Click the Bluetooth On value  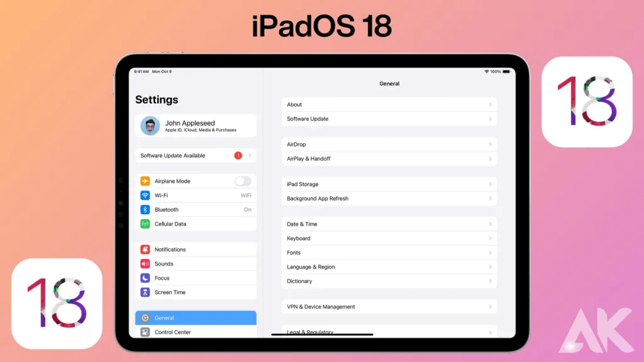point(248,210)
